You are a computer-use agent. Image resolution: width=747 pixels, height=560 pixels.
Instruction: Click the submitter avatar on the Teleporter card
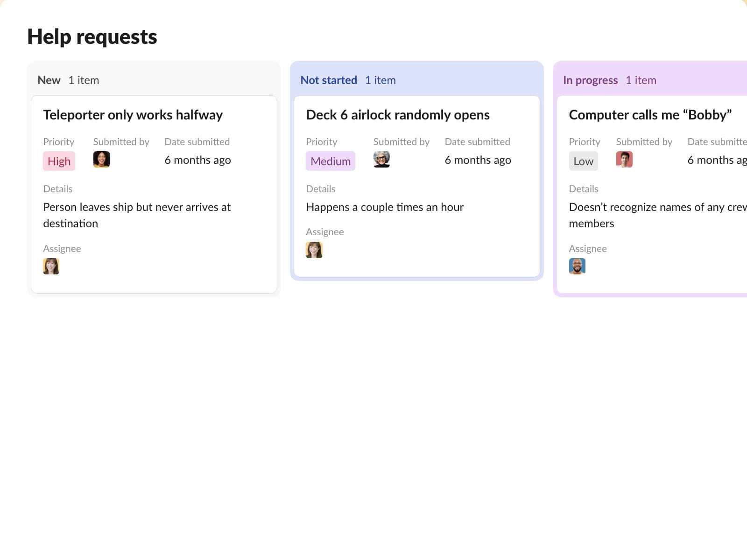[101, 159]
